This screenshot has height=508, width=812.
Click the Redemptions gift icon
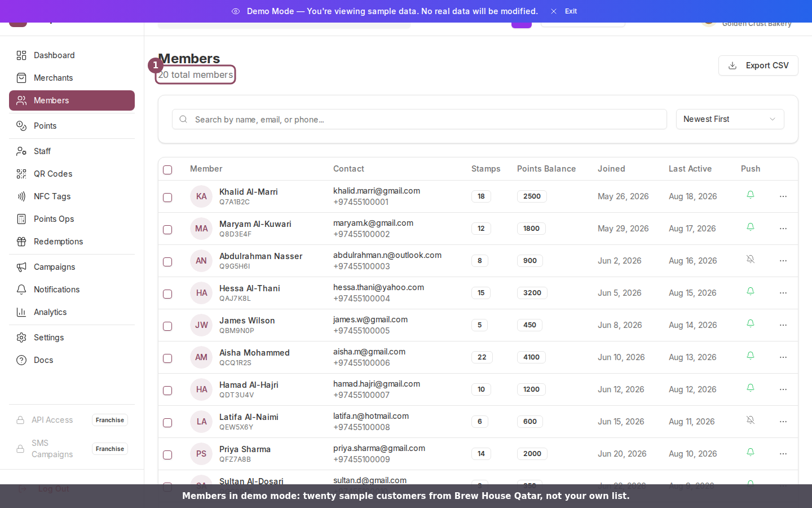(21, 242)
